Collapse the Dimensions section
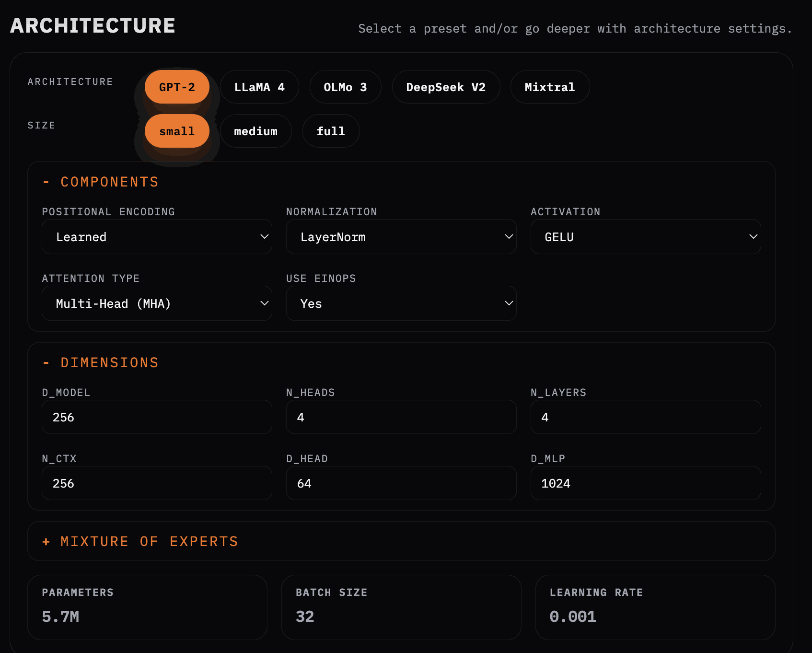 [x=101, y=363]
